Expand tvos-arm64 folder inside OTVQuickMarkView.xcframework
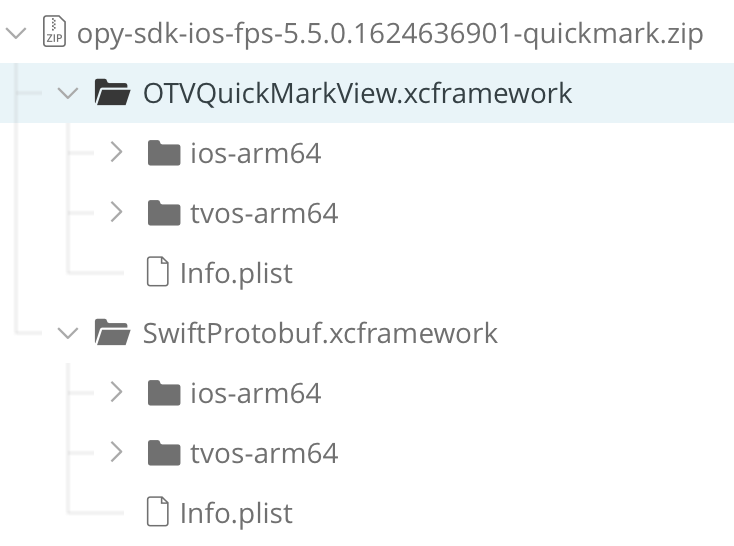Viewport: 734px width, 546px height. click(116, 213)
